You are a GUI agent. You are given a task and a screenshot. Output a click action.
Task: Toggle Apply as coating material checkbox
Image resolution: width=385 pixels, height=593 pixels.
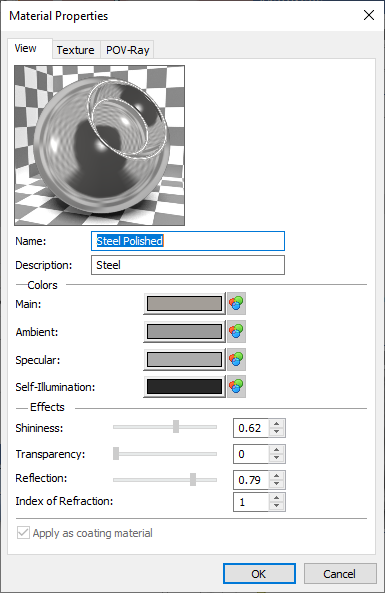(x=23, y=533)
